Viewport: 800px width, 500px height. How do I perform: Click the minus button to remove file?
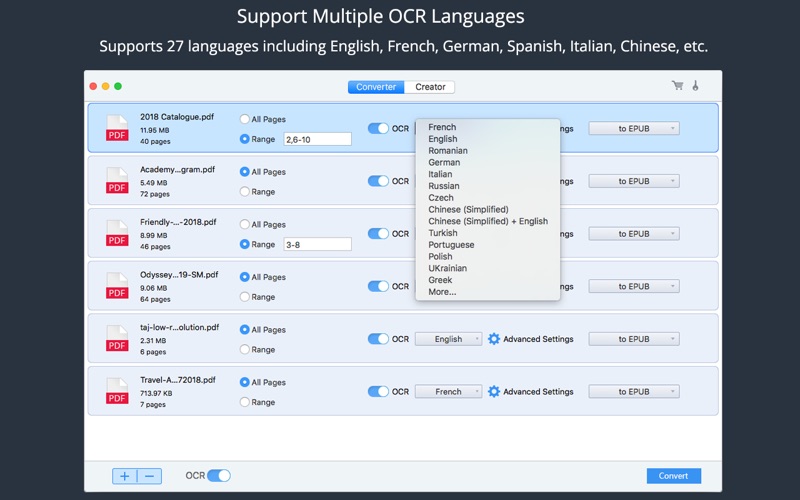[x=149, y=476]
